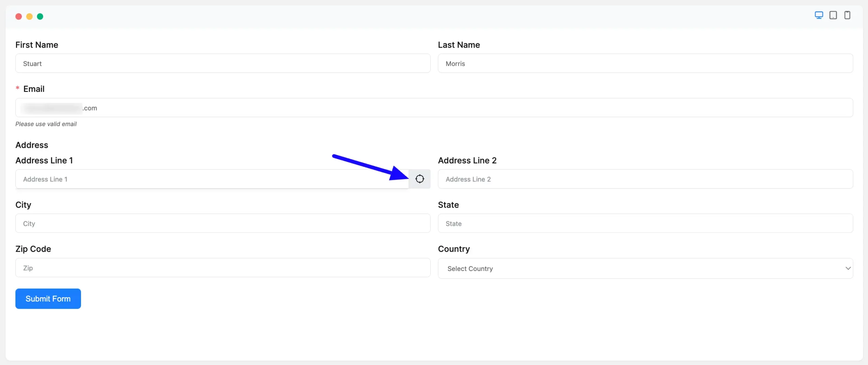Screen dimensions: 868x365
Task: Click the Country label
Action: click(x=454, y=249)
